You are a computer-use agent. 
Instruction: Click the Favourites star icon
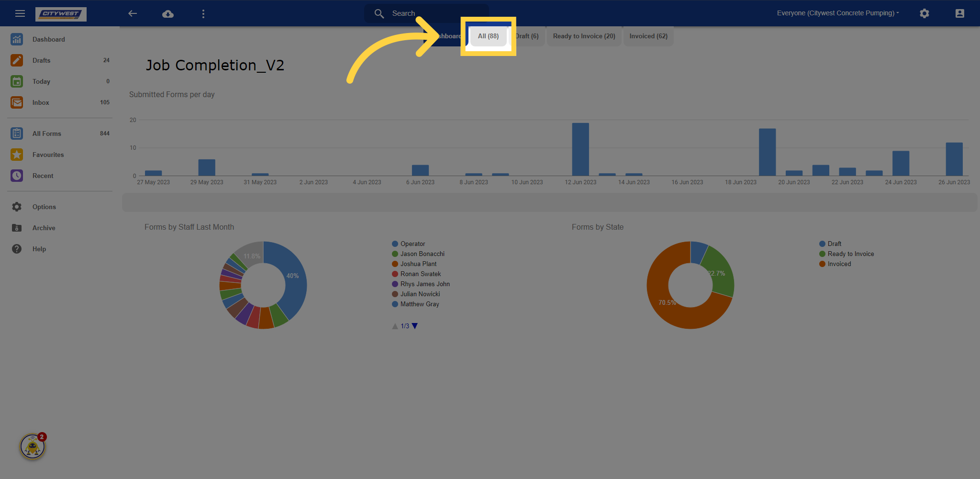coord(17,155)
